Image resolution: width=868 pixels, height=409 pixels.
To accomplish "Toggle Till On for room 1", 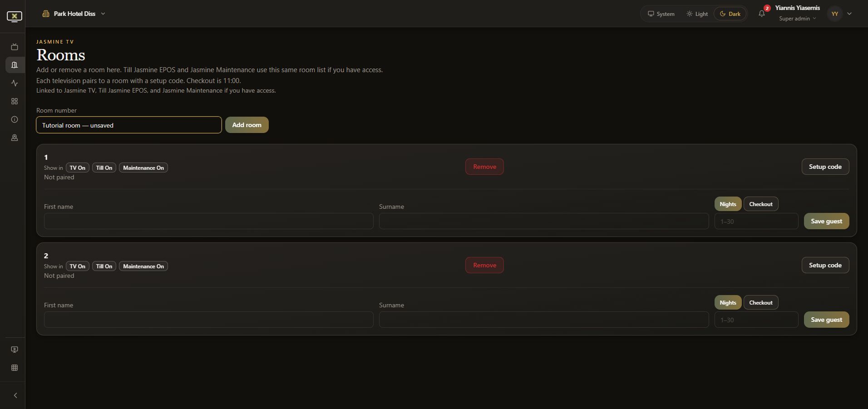I will 104,168.
